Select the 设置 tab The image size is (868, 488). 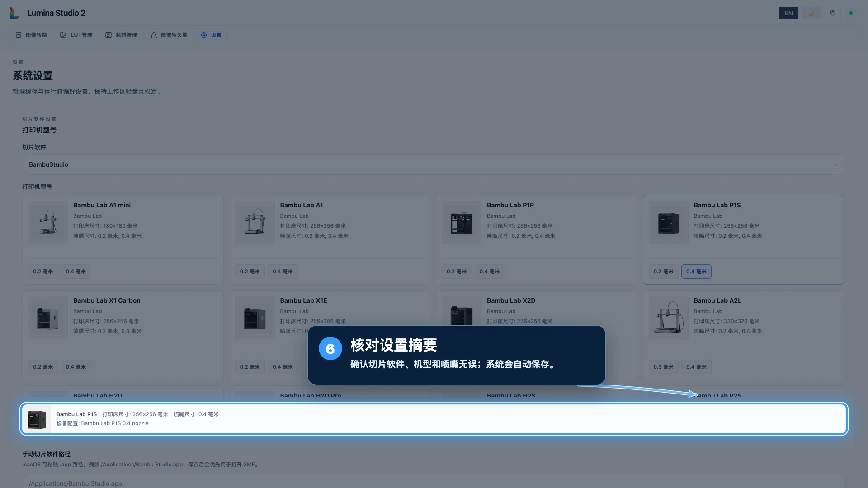tap(211, 35)
